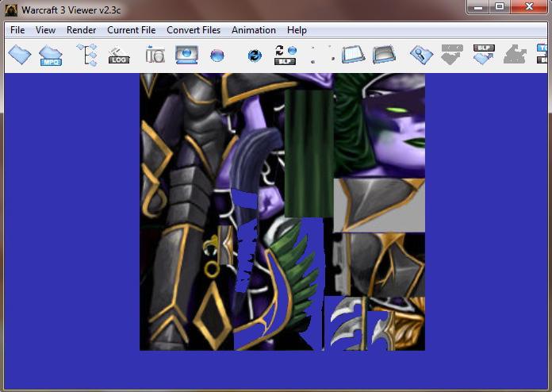Click the Warcraft 3 Viewer title bar icon
This screenshot has width=552, height=392.
[x=11, y=10]
